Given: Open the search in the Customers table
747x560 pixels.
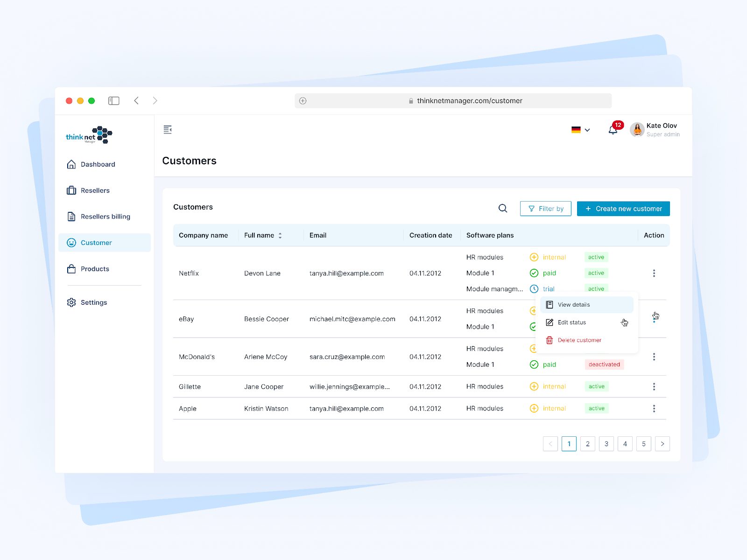Looking at the screenshot, I should pos(502,208).
